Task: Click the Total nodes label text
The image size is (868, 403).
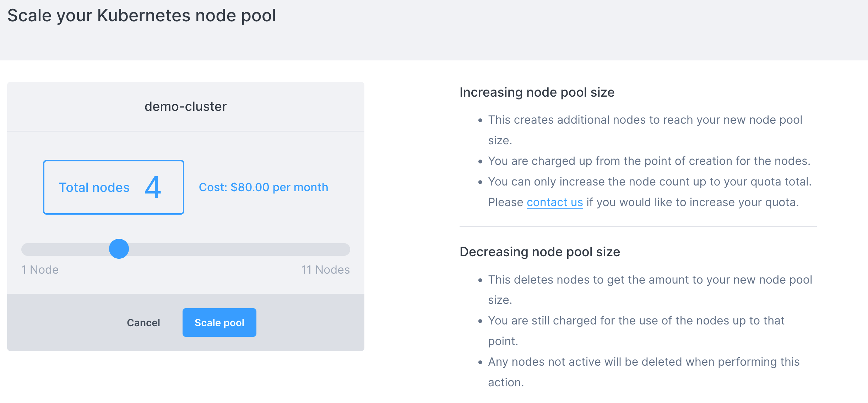Action: tap(94, 187)
